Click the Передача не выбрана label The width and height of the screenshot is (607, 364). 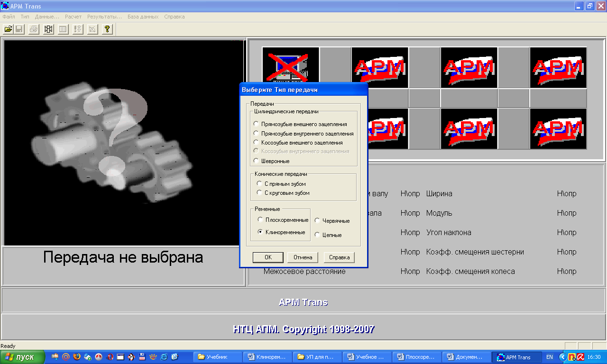tap(123, 257)
